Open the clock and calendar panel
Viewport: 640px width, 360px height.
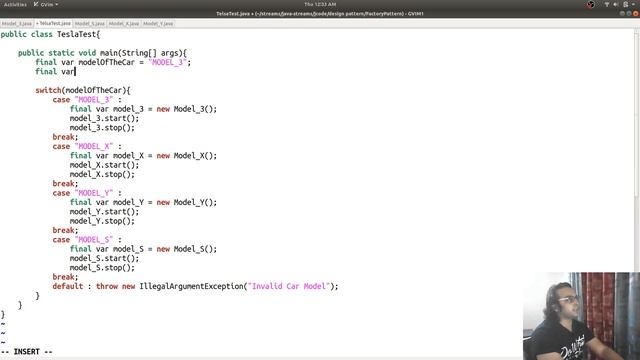coord(320,4)
